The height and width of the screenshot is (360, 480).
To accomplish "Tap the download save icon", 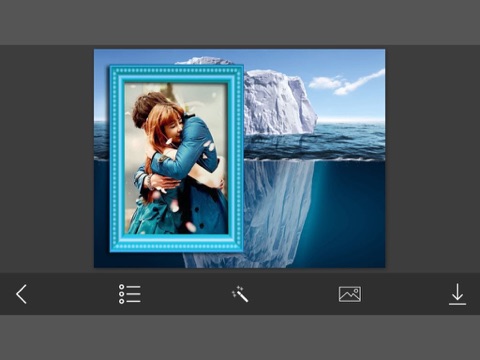I will tap(457, 294).
